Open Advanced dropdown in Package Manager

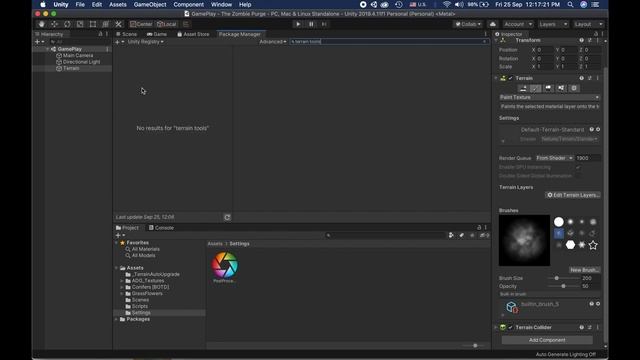click(x=273, y=42)
